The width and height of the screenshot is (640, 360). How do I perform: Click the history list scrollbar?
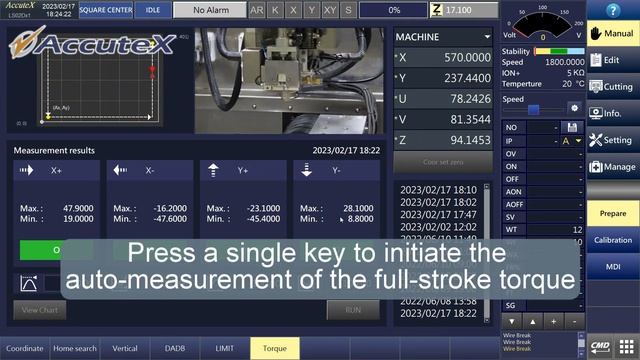[x=487, y=253]
